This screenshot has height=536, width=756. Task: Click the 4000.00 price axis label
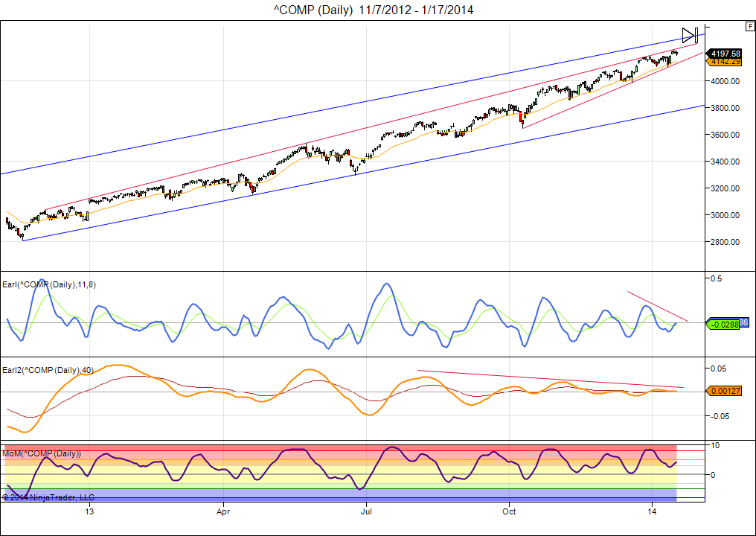(x=725, y=81)
